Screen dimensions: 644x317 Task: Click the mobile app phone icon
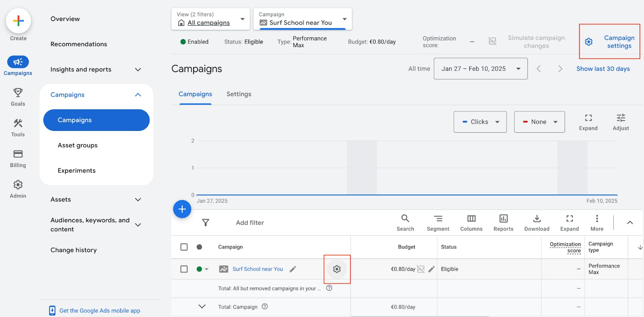click(x=52, y=311)
